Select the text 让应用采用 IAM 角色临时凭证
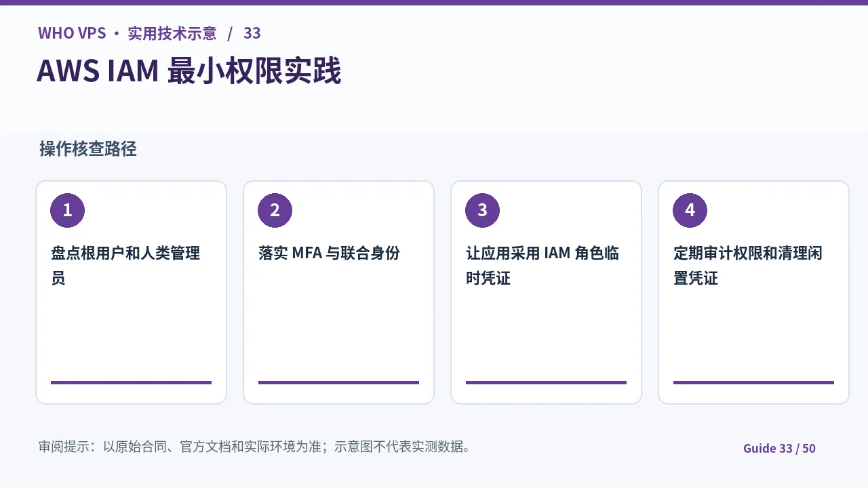Image resolution: width=868 pixels, height=488 pixels. (542, 266)
